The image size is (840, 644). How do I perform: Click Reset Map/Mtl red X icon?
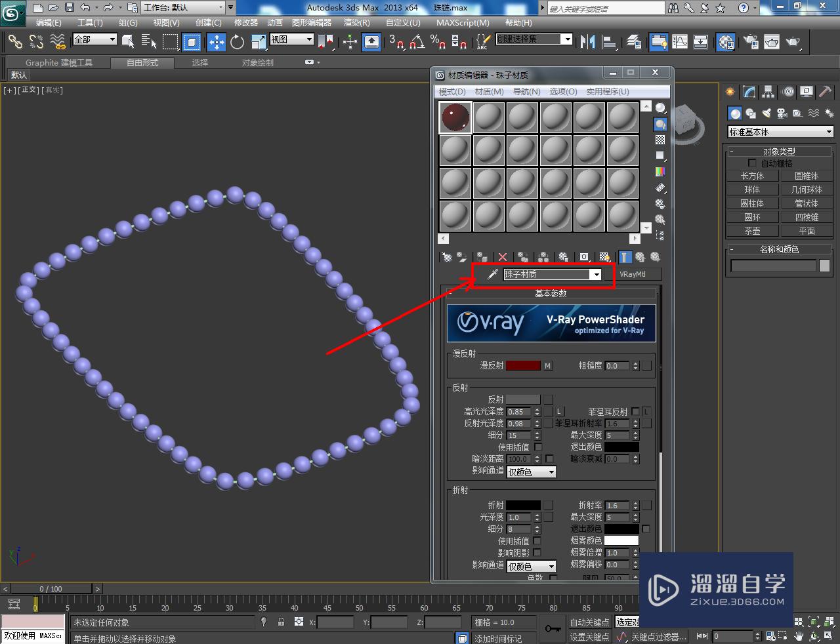[x=503, y=257]
